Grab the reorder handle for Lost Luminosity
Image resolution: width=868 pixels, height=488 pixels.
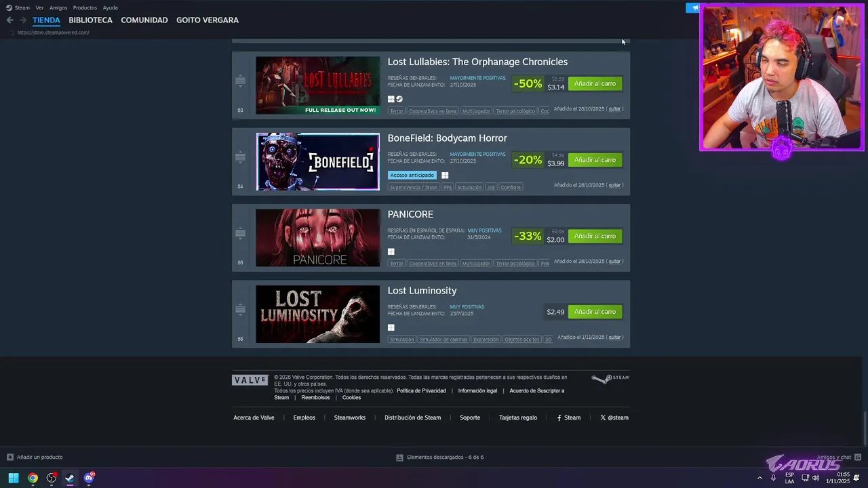point(240,310)
